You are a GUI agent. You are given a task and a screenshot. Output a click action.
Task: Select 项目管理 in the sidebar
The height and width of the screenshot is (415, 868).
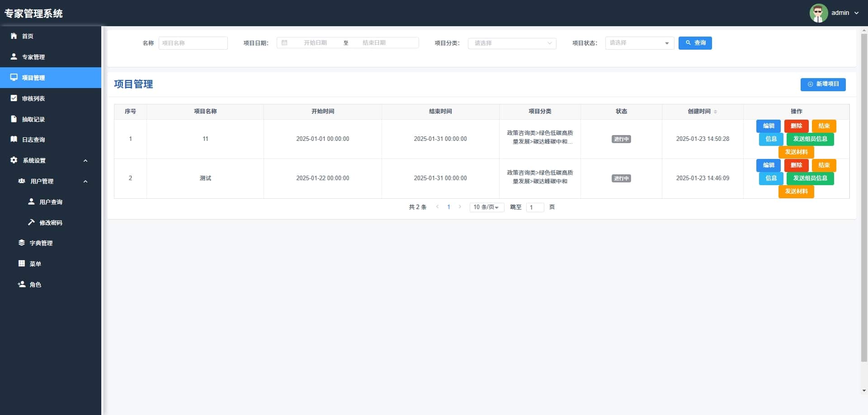tap(51, 78)
